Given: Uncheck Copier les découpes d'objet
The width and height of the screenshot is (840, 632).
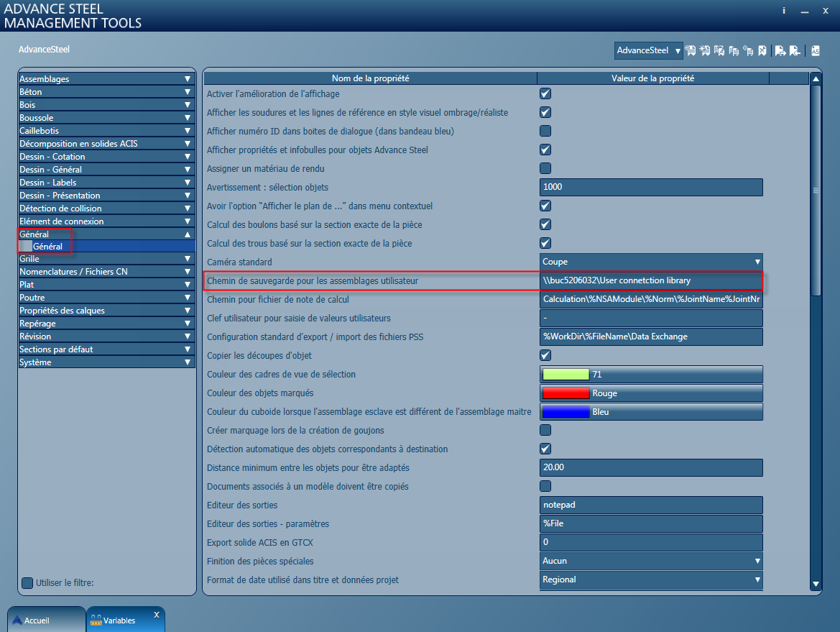Looking at the screenshot, I should coord(545,355).
